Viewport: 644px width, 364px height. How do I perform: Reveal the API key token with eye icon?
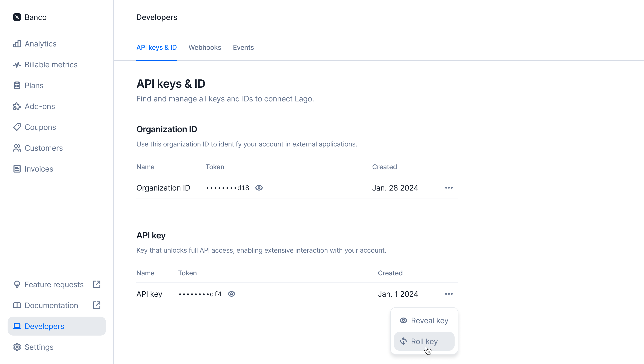point(232,294)
